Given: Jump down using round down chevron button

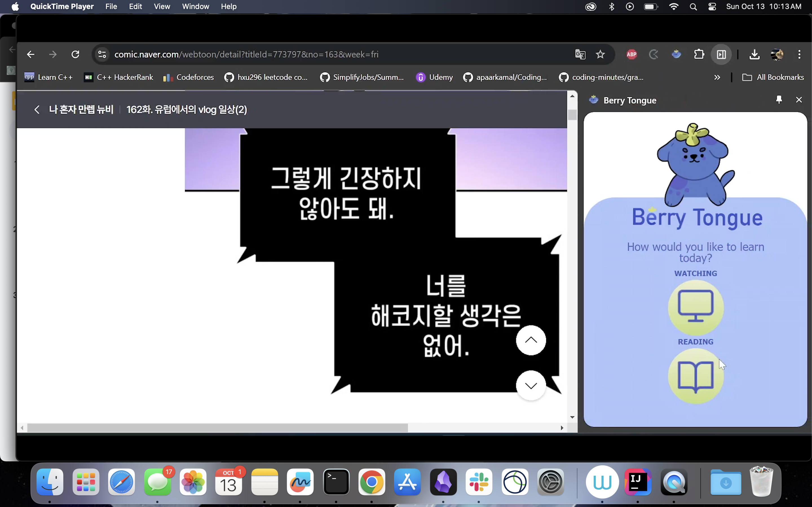Looking at the screenshot, I should [x=531, y=386].
